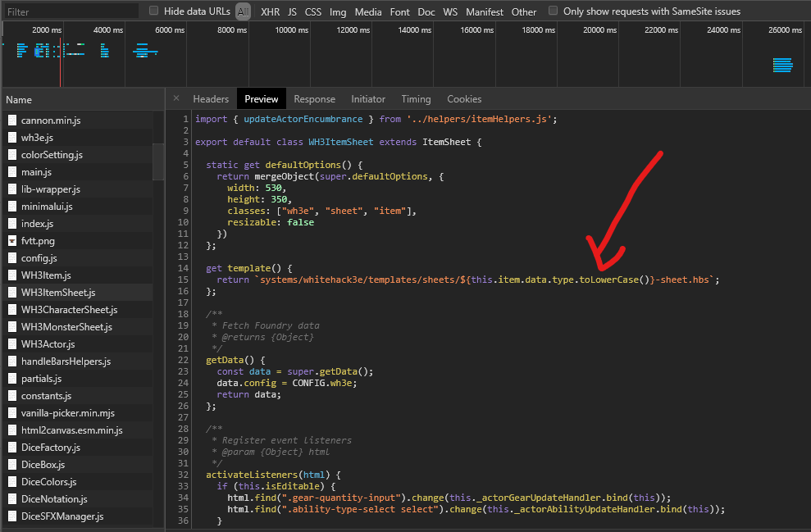Click the file icon beside main.js
The height and width of the screenshot is (532, 811).
[12, 172]
